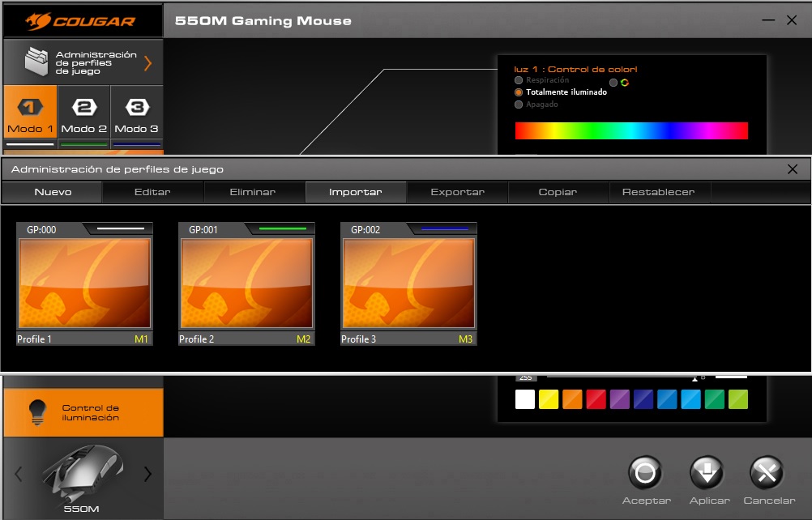Expand Administración de perfiles de juego arrow
The width and height of the screenshot is (812, 520).
147,63
